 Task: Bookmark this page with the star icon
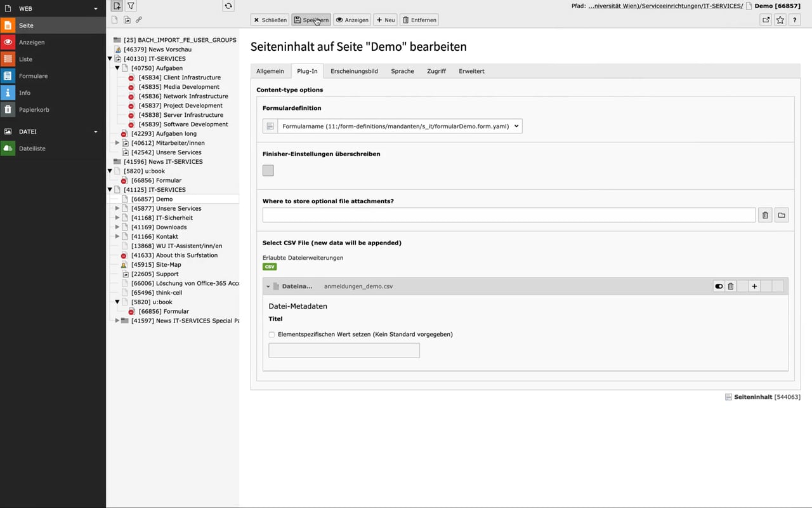tap(780, 20)
